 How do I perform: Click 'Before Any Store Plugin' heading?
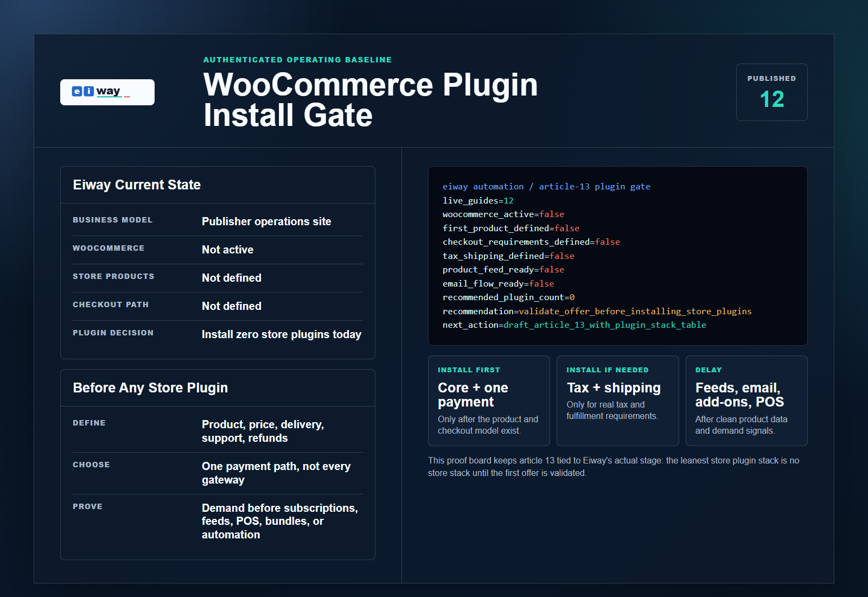click(x=150, y=388)
